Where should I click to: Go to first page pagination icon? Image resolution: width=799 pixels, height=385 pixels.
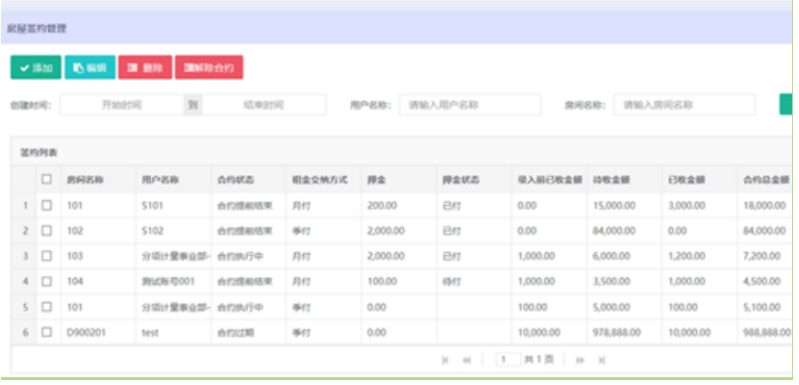pyautogui.click(x=445, y=360)
